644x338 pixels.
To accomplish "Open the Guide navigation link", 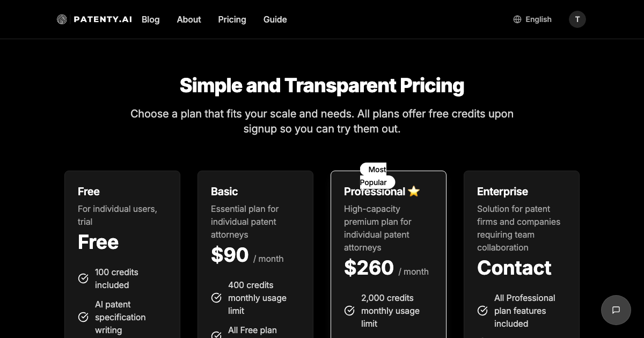I will point(275,19).
